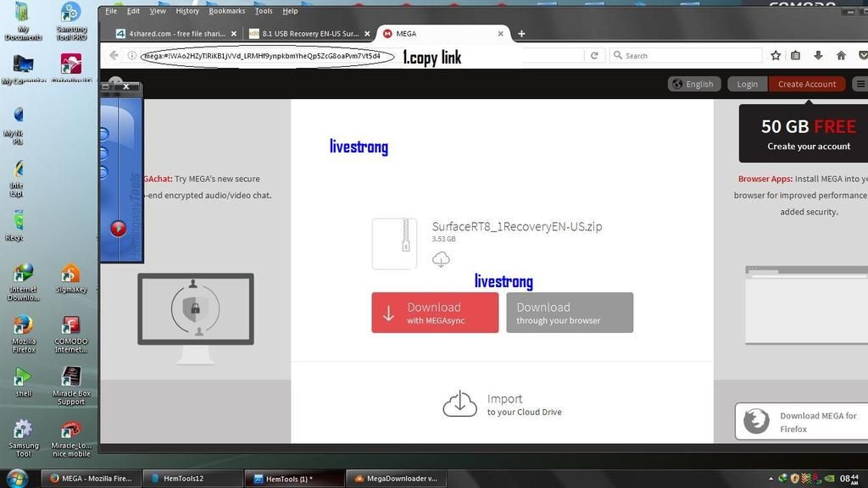This screenshot has width=868, height=488.
Task: Open the Bookmarks menu
Action: pos(226,11)
